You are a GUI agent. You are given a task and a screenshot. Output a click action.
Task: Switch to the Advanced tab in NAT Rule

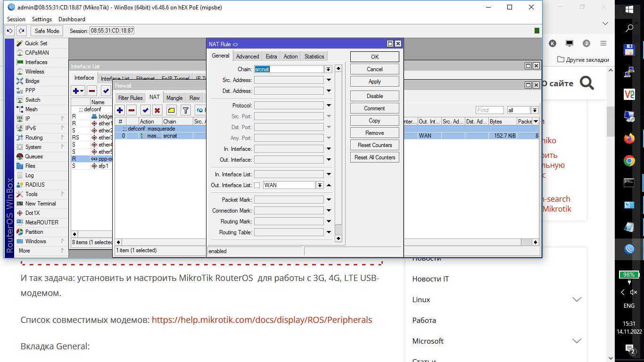[248, 57]
